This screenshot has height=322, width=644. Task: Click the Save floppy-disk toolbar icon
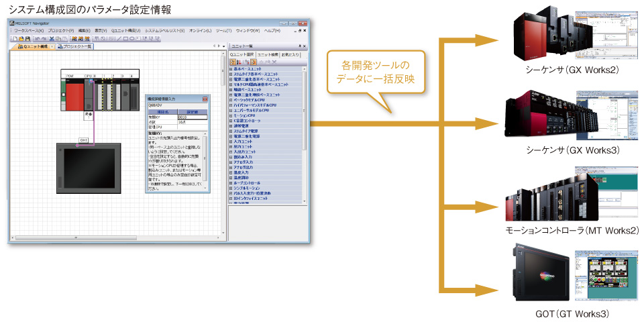[28, 39]
